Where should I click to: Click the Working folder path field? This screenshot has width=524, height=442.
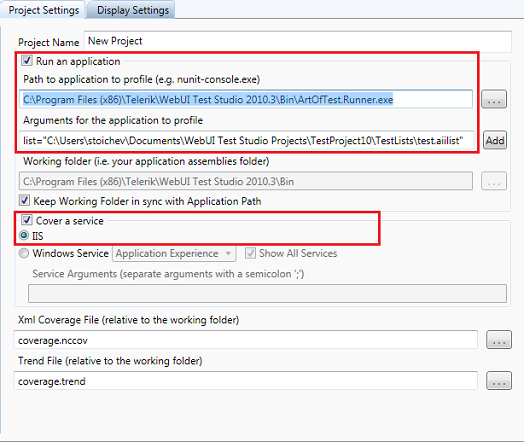(246, 181)
